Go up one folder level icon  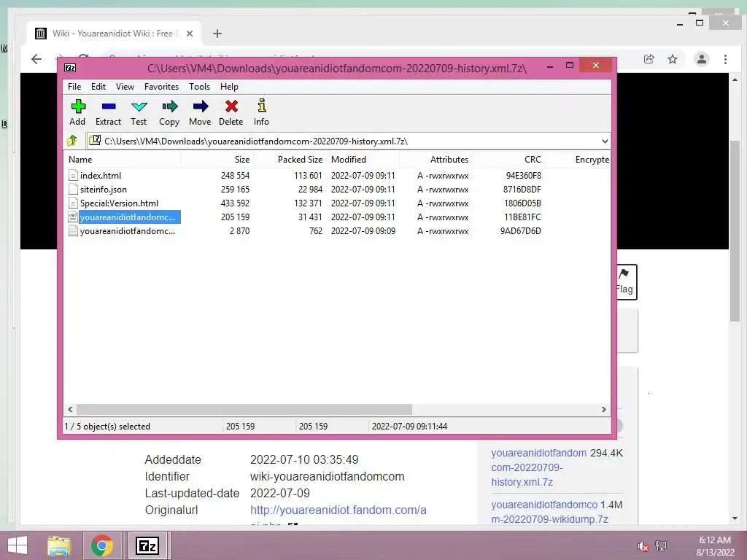72,141
